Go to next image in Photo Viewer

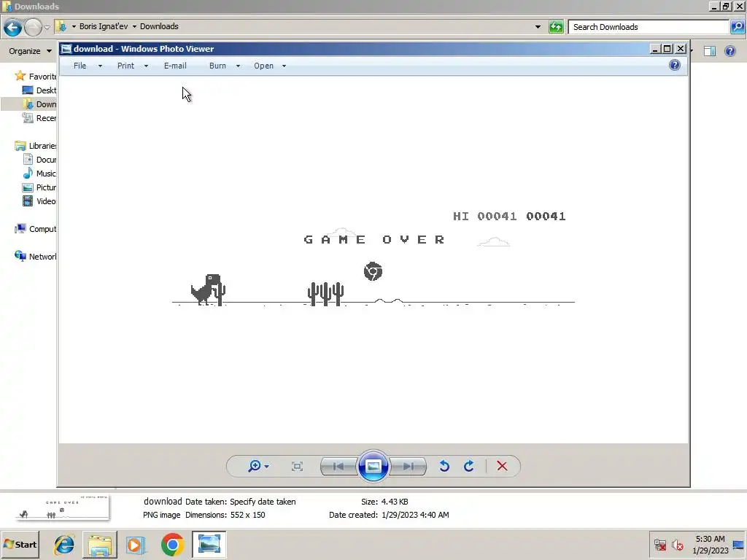click(x=408, y=466)
